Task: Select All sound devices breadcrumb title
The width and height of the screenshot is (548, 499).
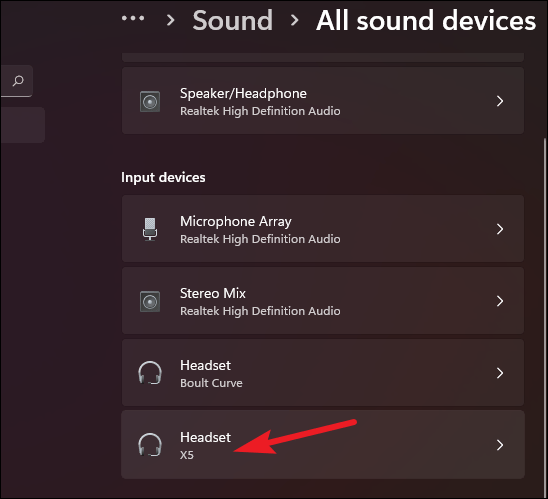Action: tap(426, 20)
